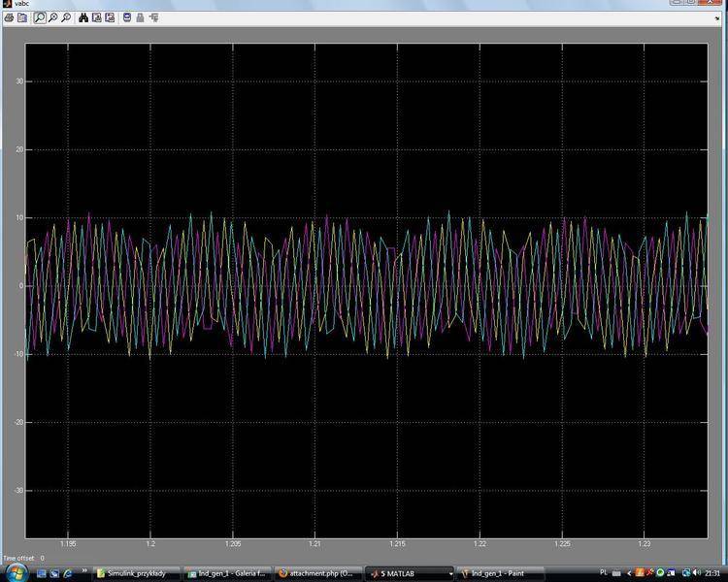Open the scope Parameters dialog
Image resolution: width=728 pixels, height=582 pixels.
(x=21, y=17)
